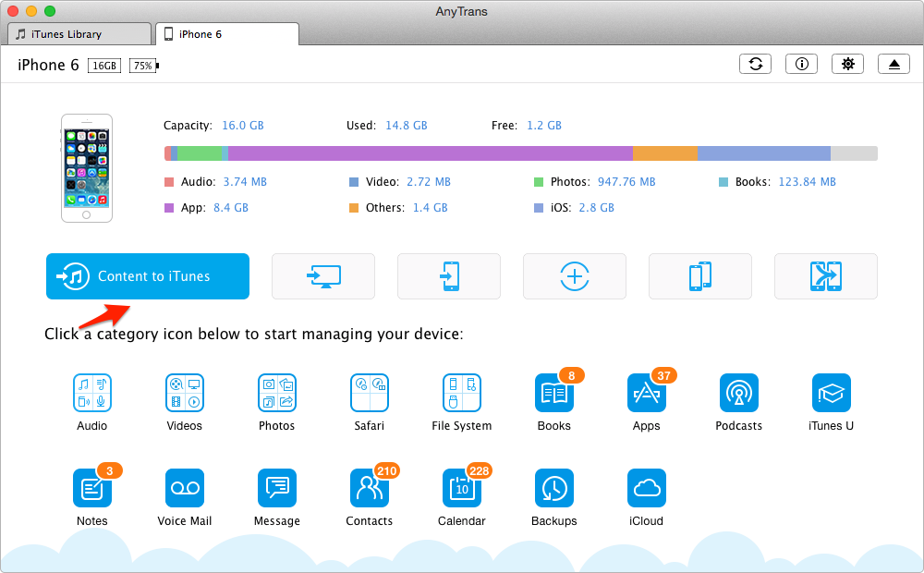Click the Content to Computer icon button
The width and height of the screenshot is (924, 573).
point(322,276)
